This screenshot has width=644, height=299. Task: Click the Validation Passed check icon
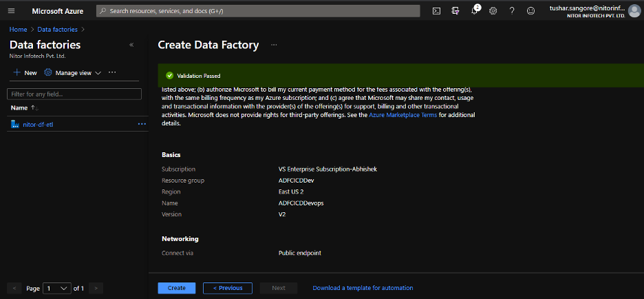[x=170, y=76]
